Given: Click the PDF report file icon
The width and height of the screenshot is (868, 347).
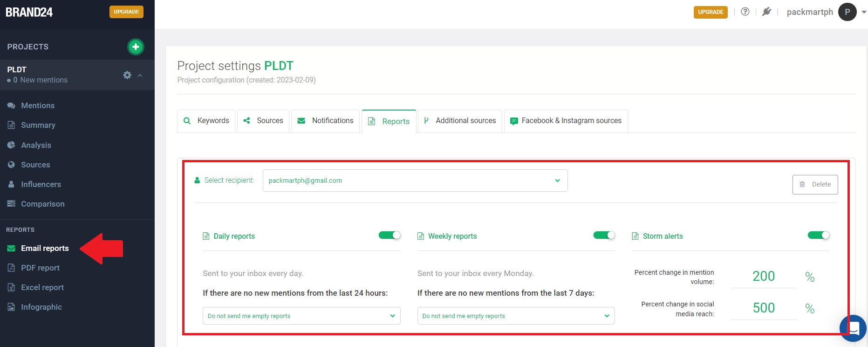Looking at the screenshot, I should [11, 268].
